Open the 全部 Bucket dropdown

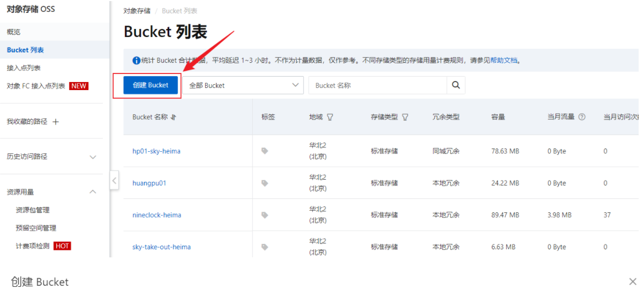pos(243,85)
